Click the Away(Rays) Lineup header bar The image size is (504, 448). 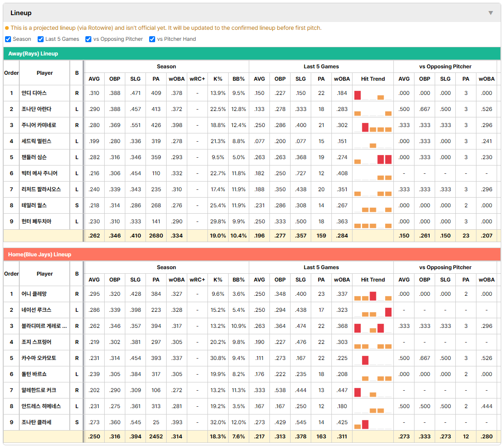(252, 54)
